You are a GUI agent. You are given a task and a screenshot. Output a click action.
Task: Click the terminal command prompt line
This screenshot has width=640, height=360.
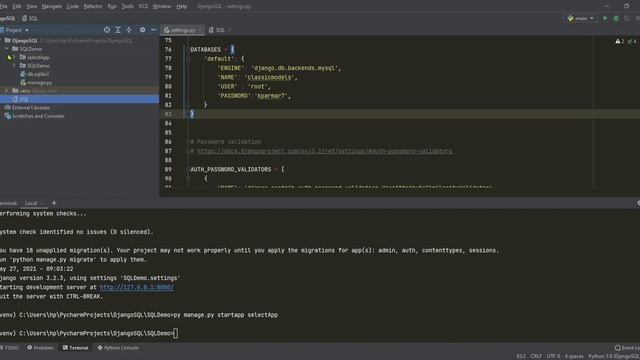89,333
